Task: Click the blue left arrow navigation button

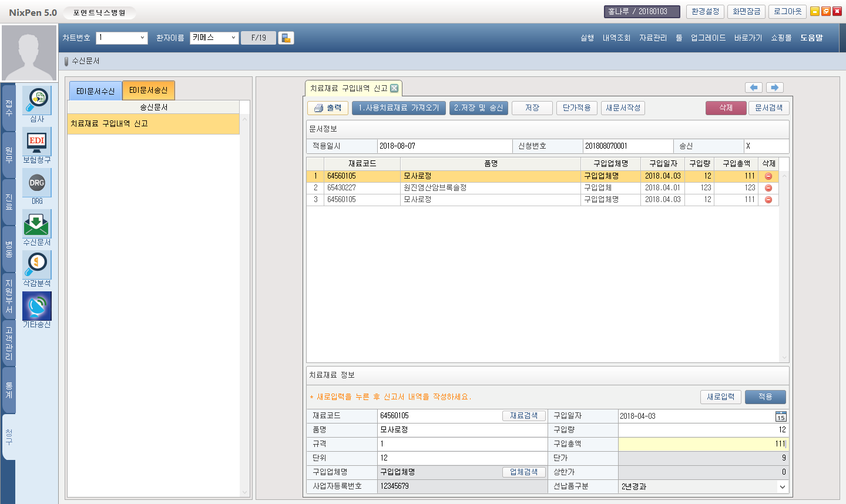Action: tap(754, 88)
